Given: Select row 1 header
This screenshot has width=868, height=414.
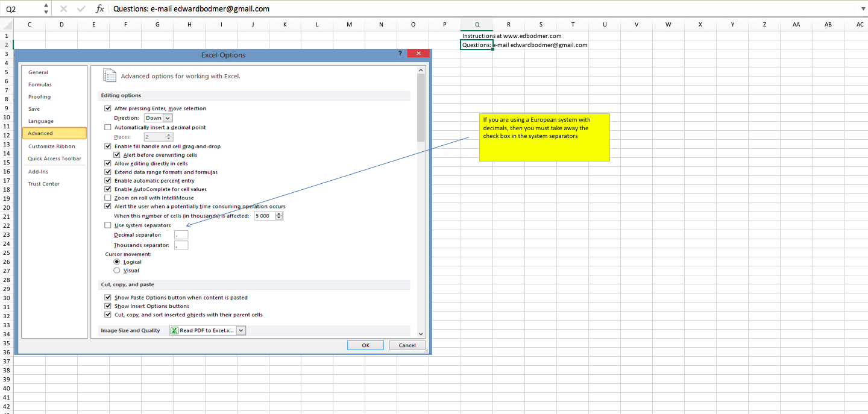Looking at the screenshot, I should pyautogui.click(x=6, y=36).
